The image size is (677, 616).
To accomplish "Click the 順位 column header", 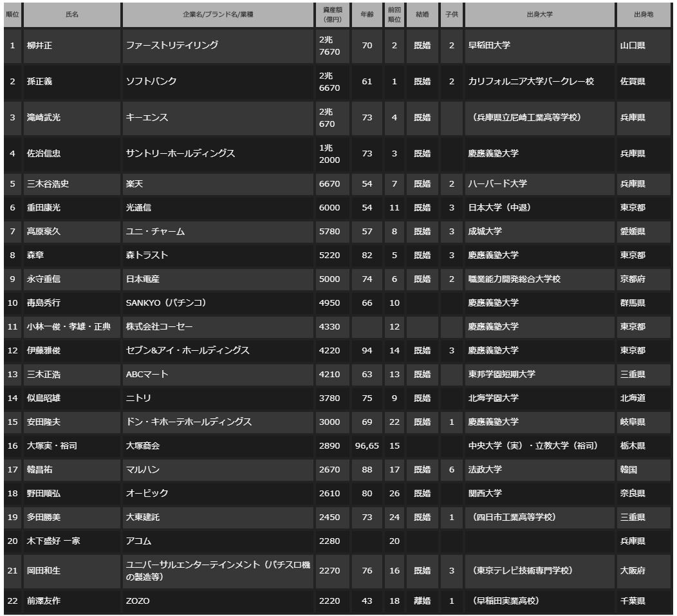I will click(12, 15).
